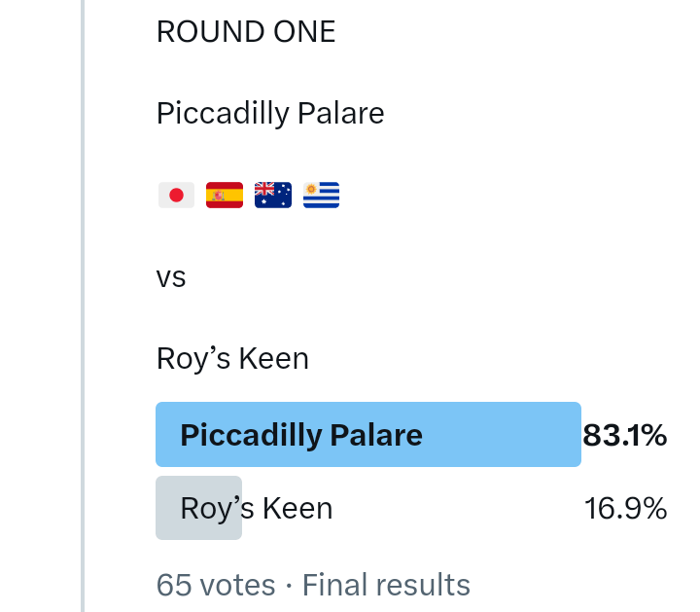This screenshot has width=700, height=612.
Task: Click the 16.9% poll result percentage
Action: point(625,508)
